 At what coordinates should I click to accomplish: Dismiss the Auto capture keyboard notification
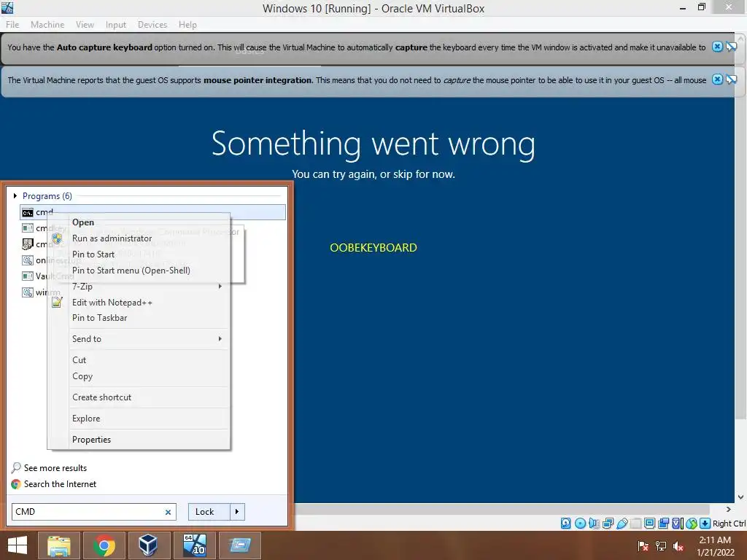pos(717,46)
